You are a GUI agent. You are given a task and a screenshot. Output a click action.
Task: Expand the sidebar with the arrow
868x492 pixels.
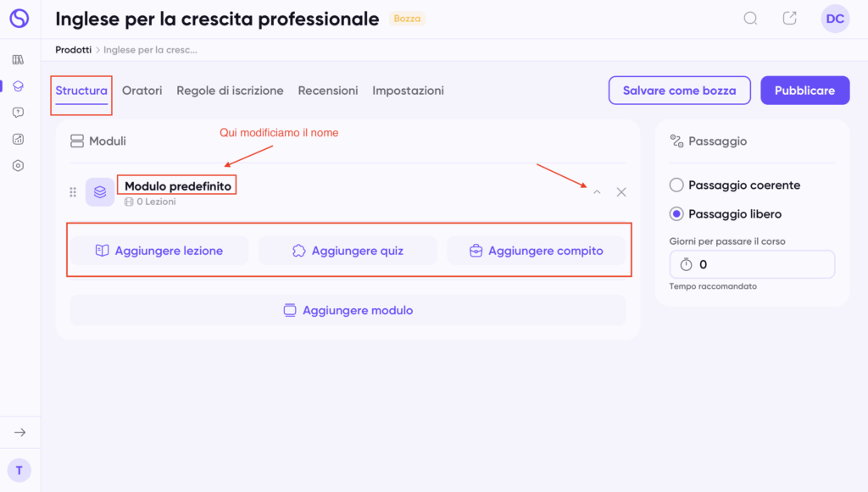tap(19, 433)
